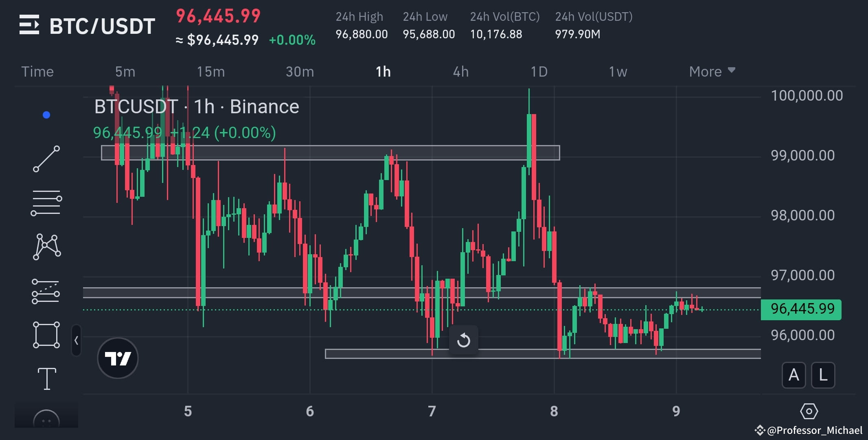Open the trading pair switcher beside BTC/USDT
Viewport: 868px width, 440px height.
pos(30,25)
